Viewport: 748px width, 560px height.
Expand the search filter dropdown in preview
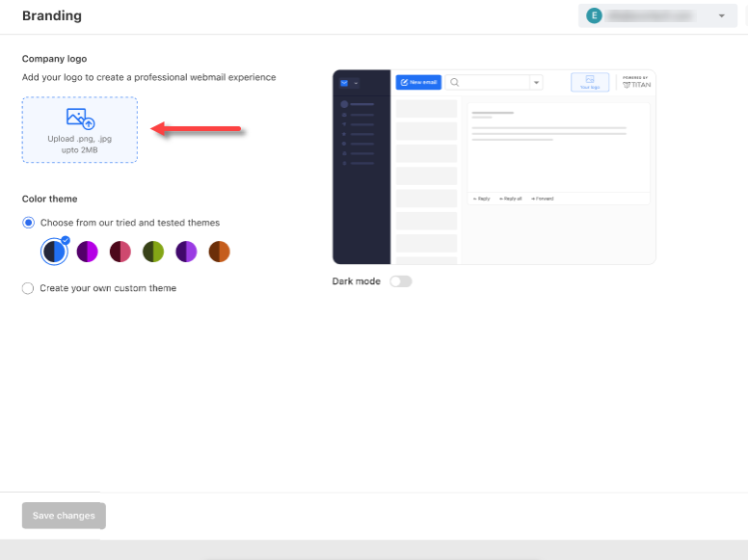pyautogui.click(x=536, y=83)
